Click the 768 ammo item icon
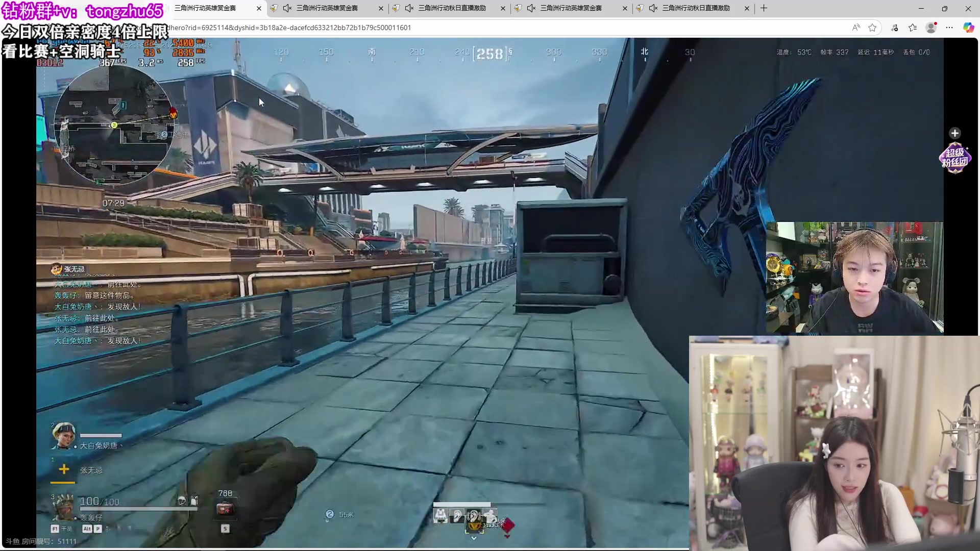 (x=225, y=509)
